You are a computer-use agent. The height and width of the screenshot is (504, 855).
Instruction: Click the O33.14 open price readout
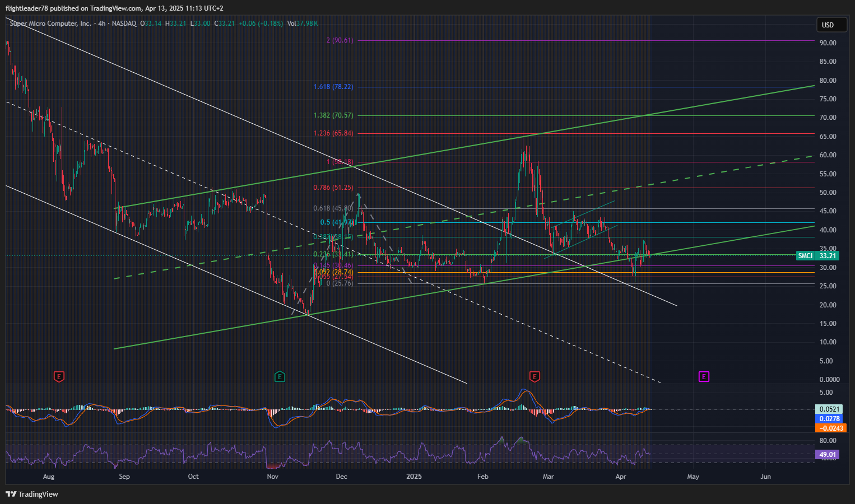pyautogui.click(x=151, y=24)
